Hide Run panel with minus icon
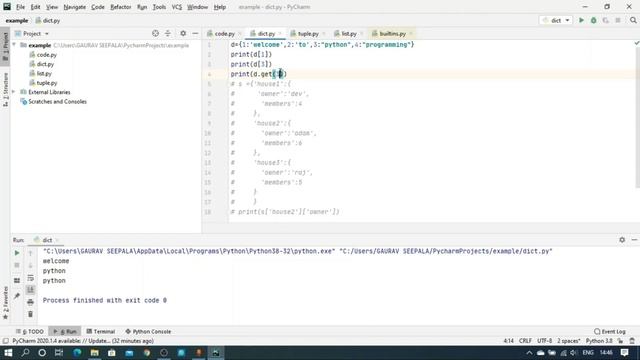 pyautogui.click(x=634, y=240)
